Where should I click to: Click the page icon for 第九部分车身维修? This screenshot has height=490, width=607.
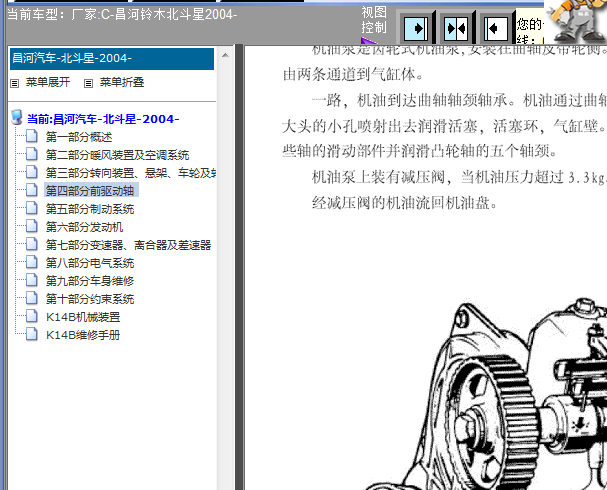(x=32, y=280)
